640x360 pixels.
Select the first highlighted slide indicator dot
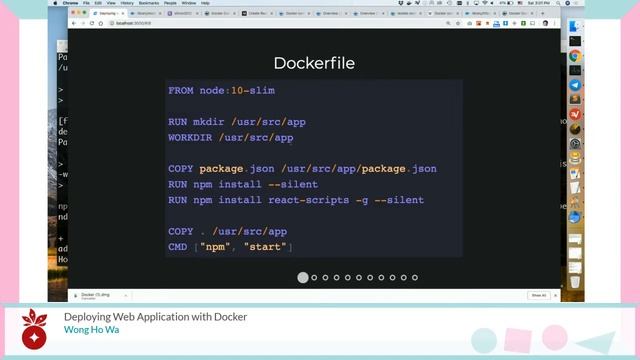point(303,278)
